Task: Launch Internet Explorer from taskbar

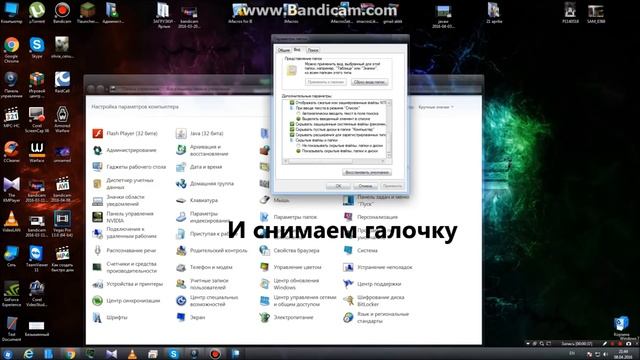Action: pos(29,354)
